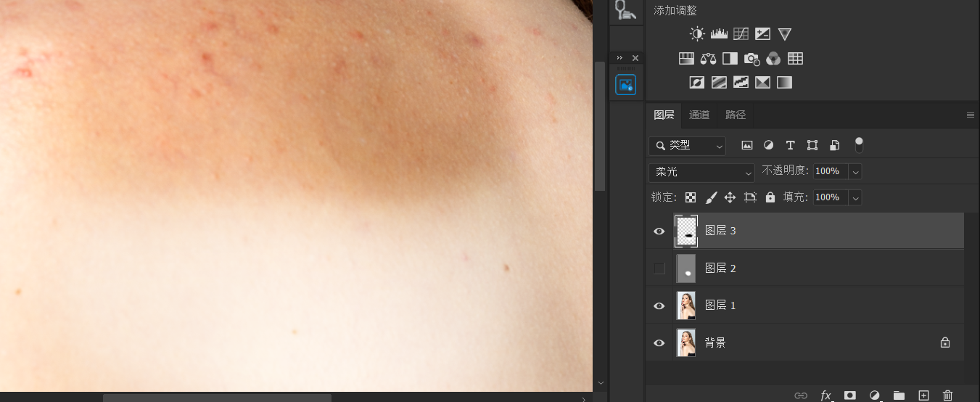Create a new layer with plus icon
980x402 pixels.
[923, 395]
